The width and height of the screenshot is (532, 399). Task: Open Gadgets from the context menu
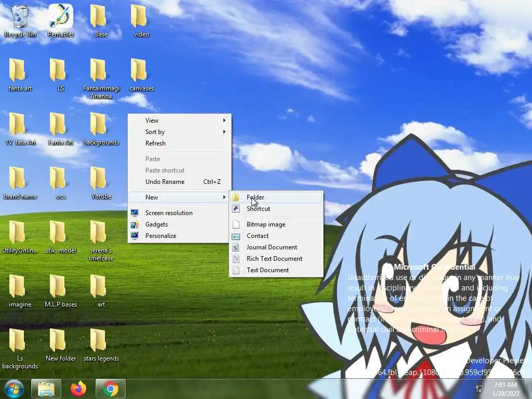point(179,224)
